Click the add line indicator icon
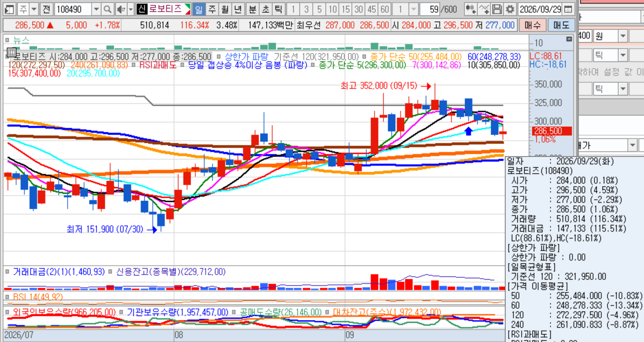 point(483,9)
